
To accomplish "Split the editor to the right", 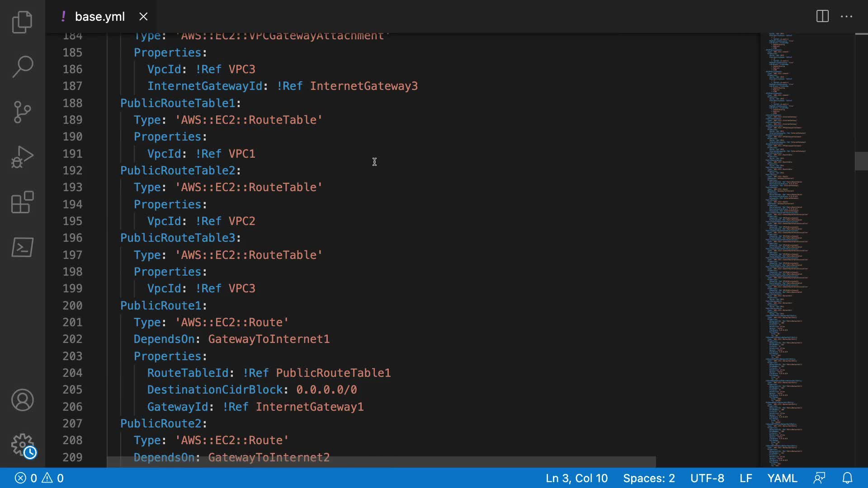I will [x=822, y=17].
